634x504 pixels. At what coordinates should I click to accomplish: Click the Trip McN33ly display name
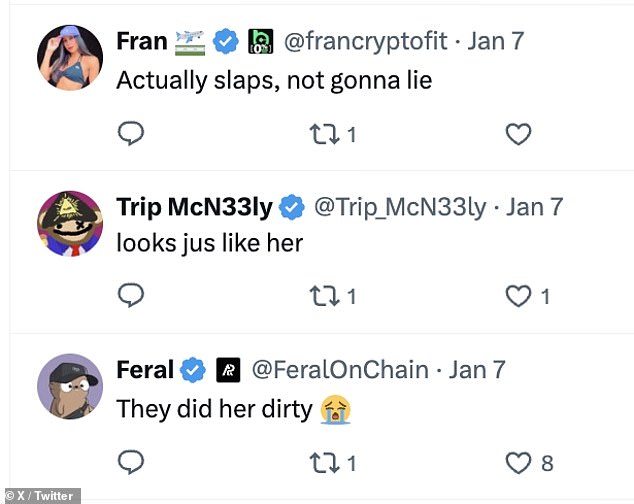coord(194,207)
